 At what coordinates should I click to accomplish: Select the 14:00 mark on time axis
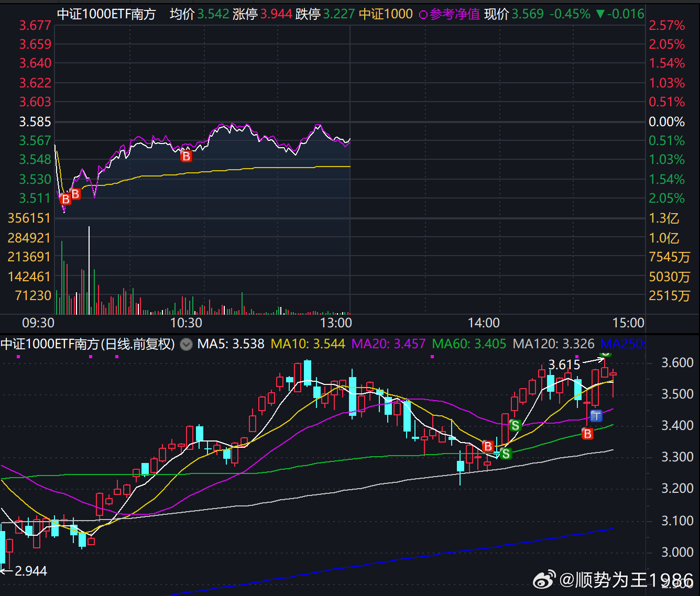tap(484, 323)
